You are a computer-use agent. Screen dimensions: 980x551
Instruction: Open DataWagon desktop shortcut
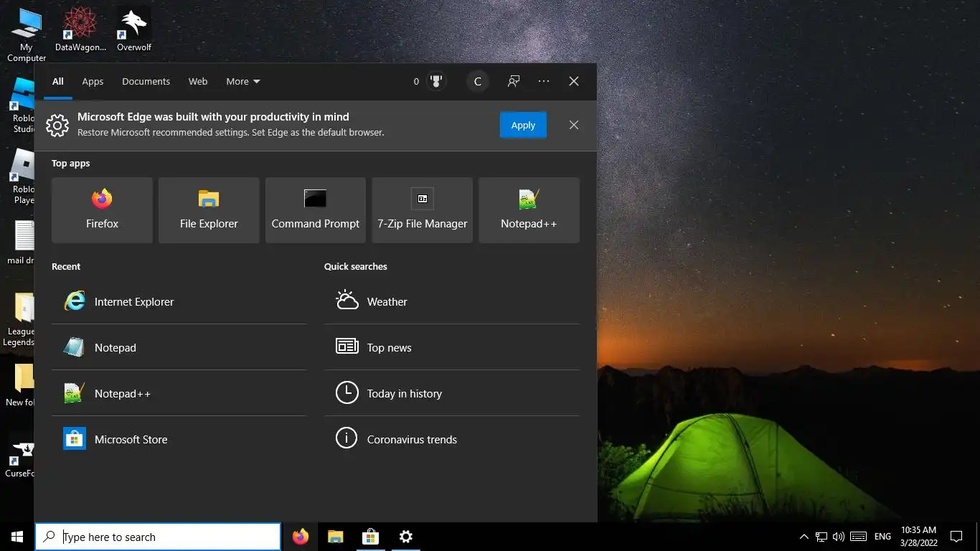click(x=80, y=30)
